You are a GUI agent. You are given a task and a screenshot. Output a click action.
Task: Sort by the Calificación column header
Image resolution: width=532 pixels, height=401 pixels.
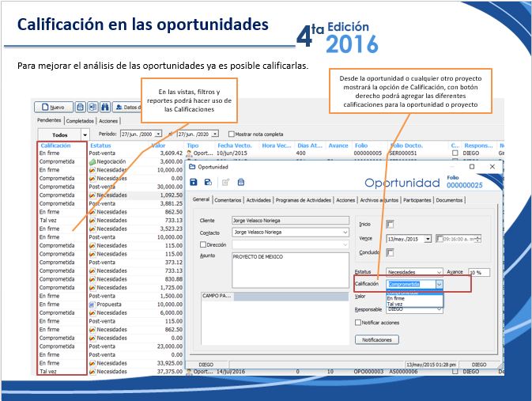(x=55, y=146)
